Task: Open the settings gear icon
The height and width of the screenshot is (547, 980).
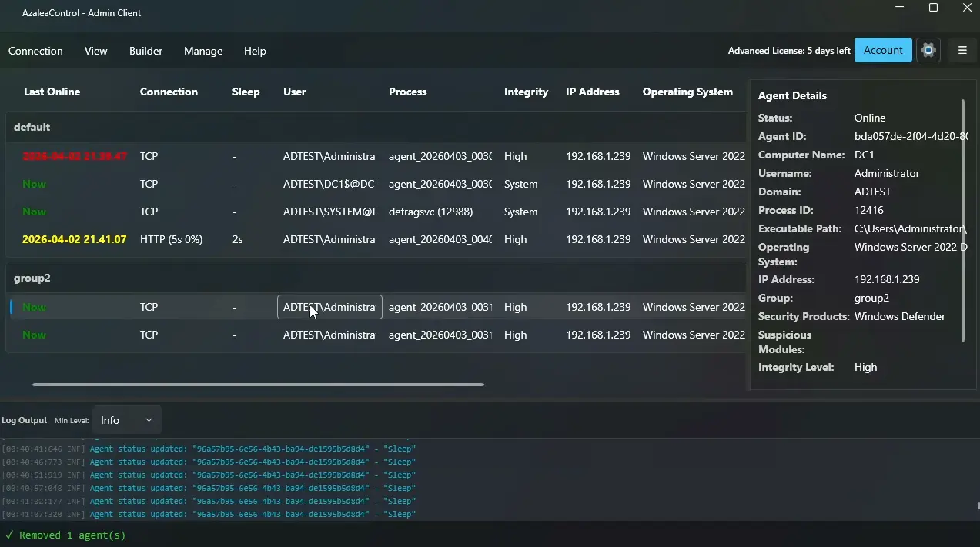Action: coord(928,51)
